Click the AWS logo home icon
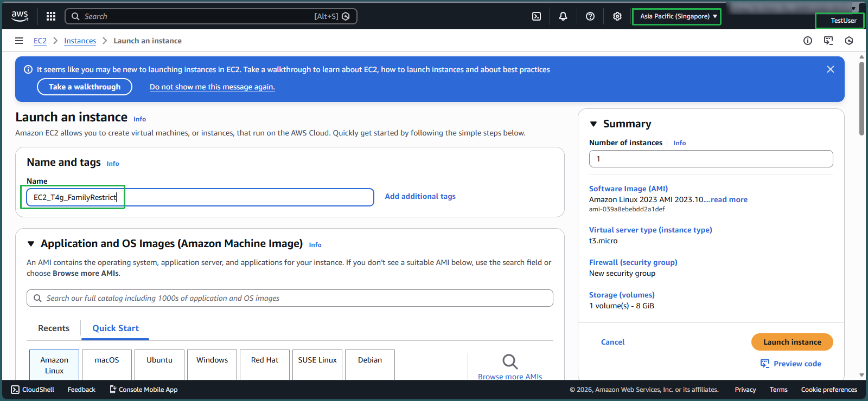 (x=20, y=16)
